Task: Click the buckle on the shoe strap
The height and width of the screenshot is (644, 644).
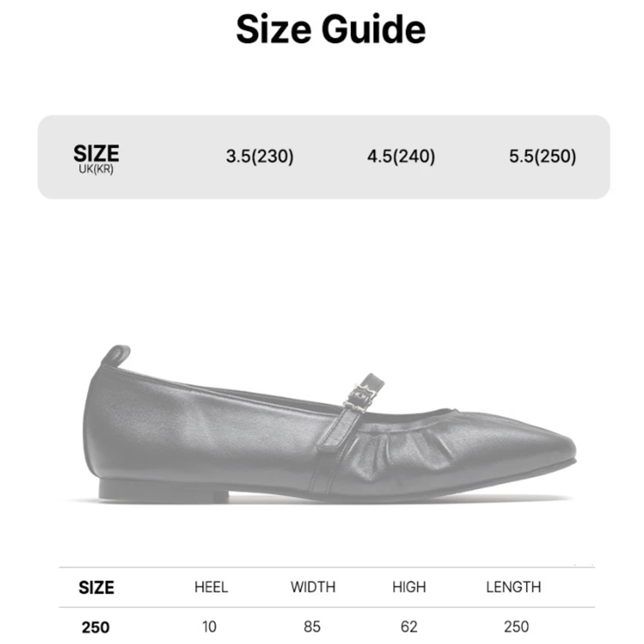Action: 360,395
